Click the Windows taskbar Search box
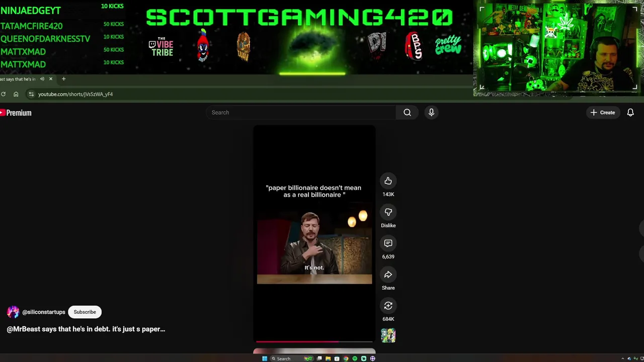 point(292,358)
